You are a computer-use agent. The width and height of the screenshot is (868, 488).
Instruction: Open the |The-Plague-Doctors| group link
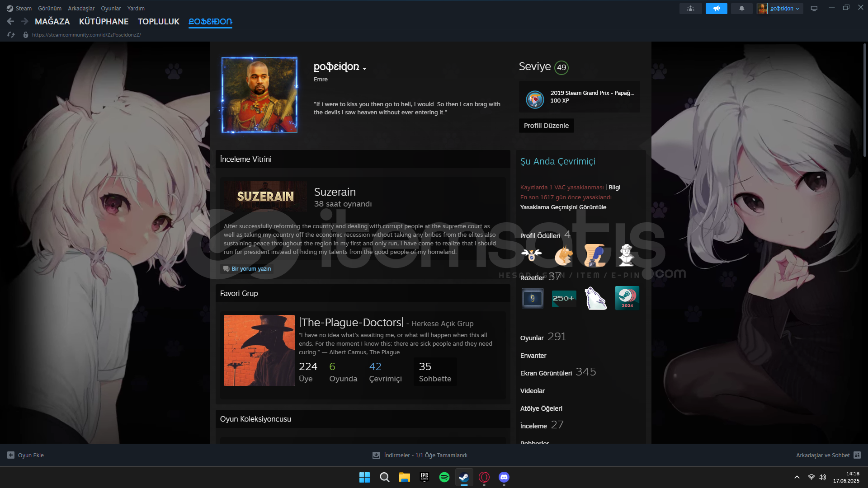click(x=351, y=322)
